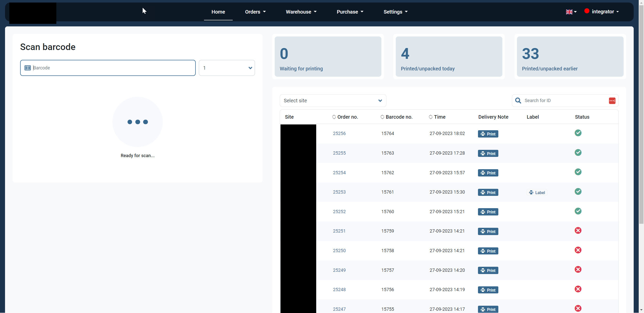The image size is (644, 313).
Task: Click the Barcode input field
Action: [x=113, y=68]
